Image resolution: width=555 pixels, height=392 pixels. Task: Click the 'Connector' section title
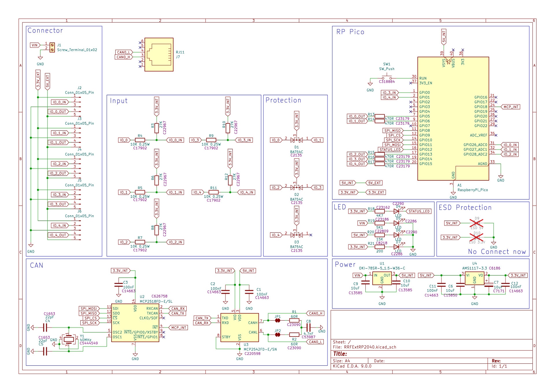(x=45, y=30)
